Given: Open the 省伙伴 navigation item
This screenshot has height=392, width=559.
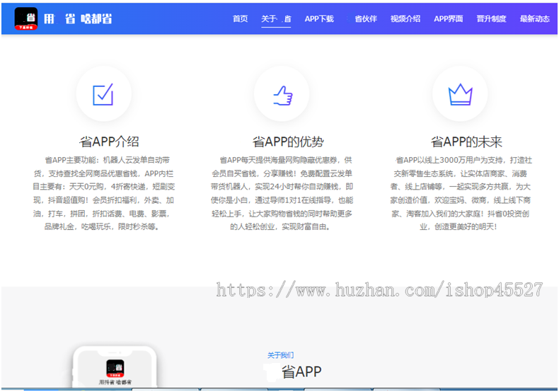Looking at the screenshot, I should pyautogui.click(x=365, y=19).
